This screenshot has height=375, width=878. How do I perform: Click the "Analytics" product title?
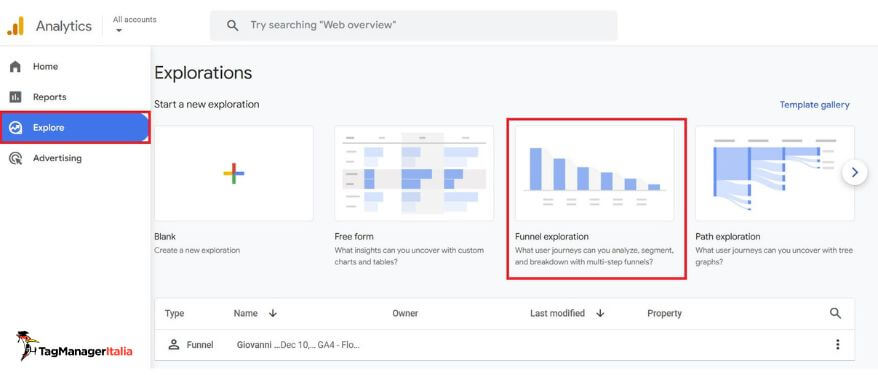click(x=64, y=26)
